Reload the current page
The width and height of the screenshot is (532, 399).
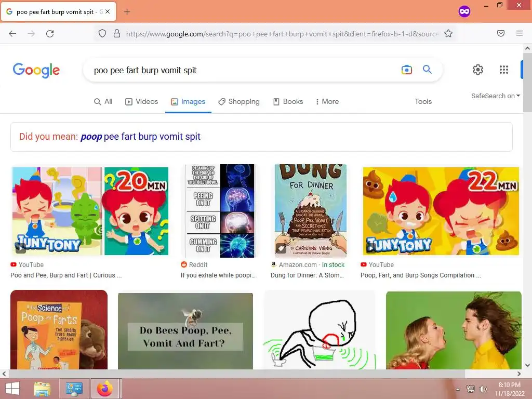[x=50, y=34]
